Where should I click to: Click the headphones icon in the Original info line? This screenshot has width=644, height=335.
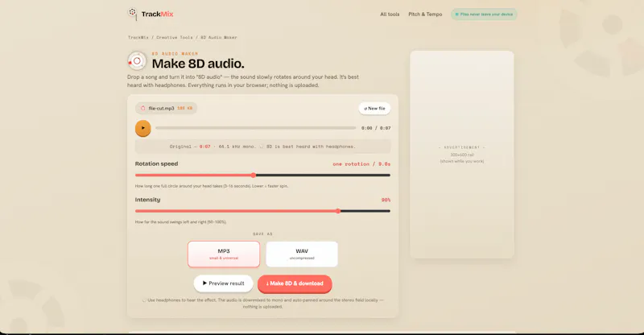[x=261, y=147]
